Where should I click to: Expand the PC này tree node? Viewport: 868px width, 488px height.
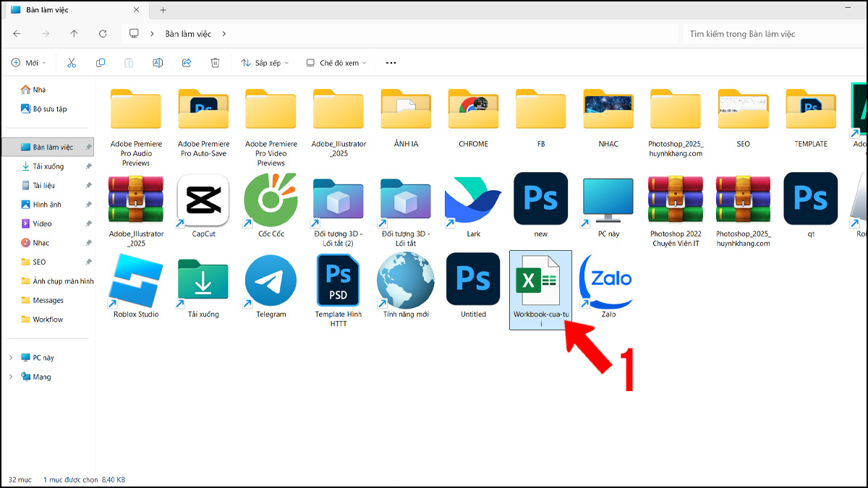(11, 358)
